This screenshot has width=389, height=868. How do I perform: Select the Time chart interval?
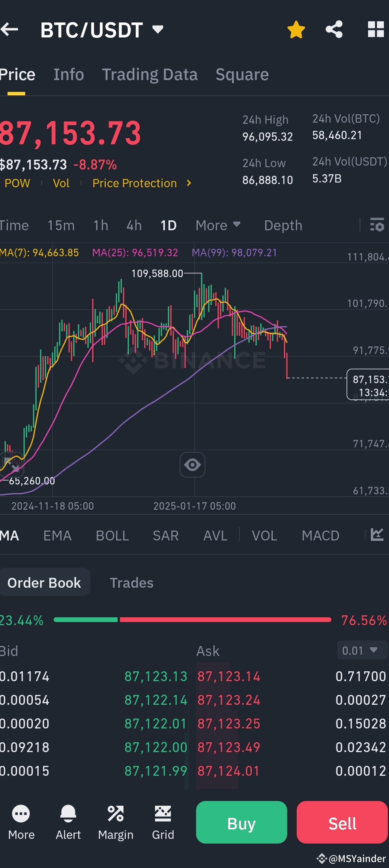(x=14, y=225)
